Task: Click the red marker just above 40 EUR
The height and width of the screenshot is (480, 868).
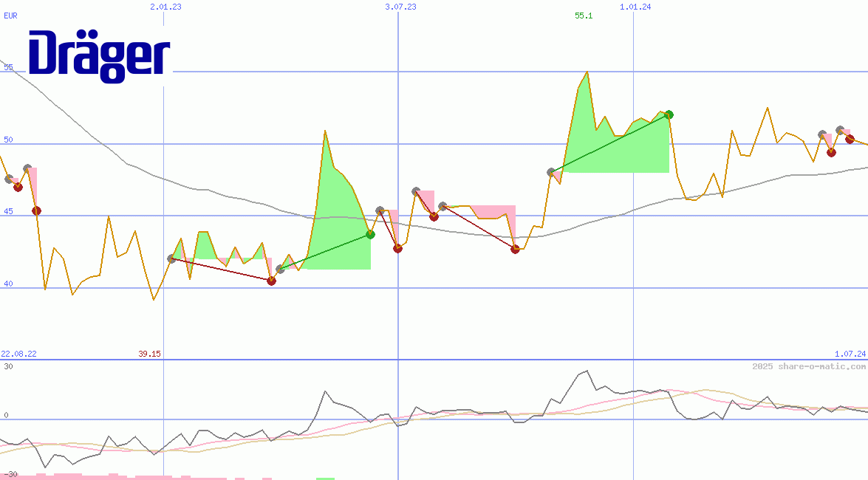Action: [271, 281]
